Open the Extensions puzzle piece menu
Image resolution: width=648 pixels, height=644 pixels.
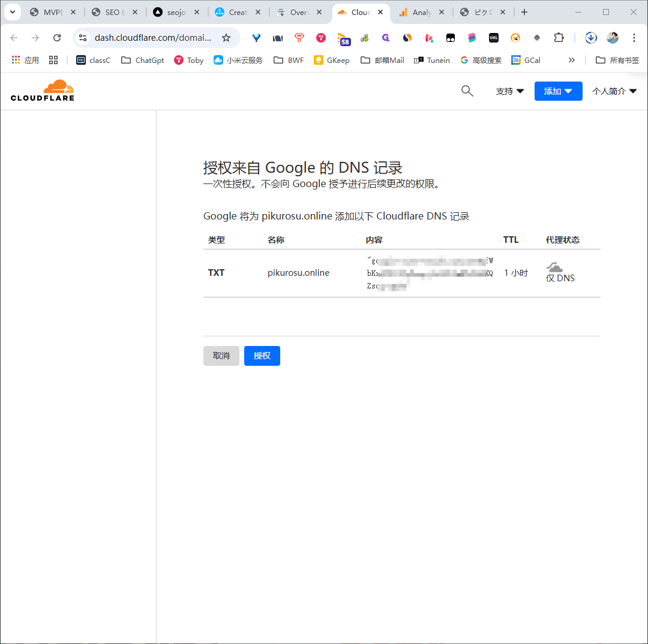pyautogui.click(x=559, y=38)
